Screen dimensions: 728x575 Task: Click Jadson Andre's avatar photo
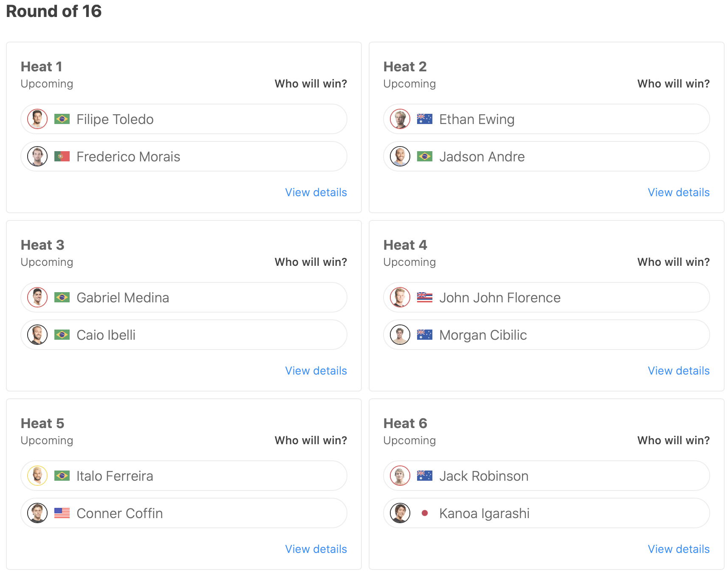[x=400, y=156]
